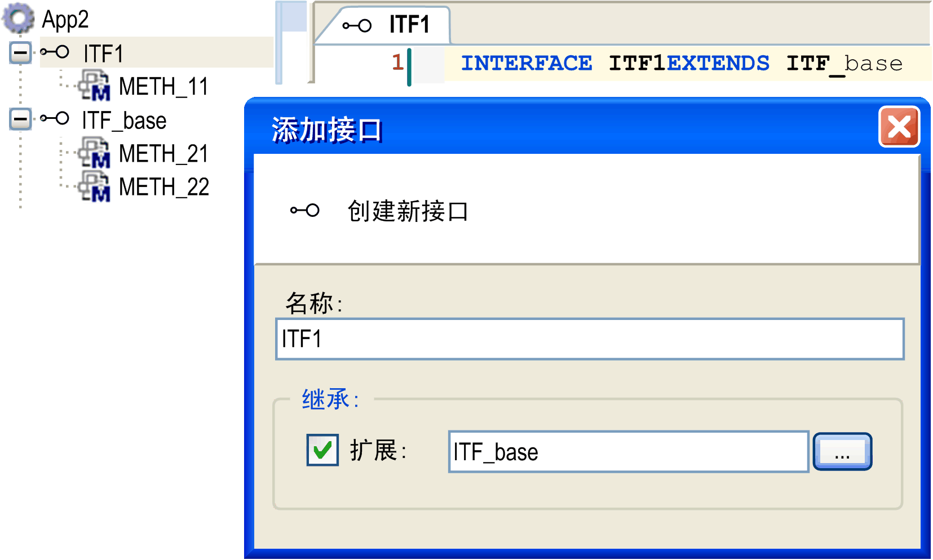Click the METH_22 method icon
Viewport: 933px width, 560px height.
point(94,186)
